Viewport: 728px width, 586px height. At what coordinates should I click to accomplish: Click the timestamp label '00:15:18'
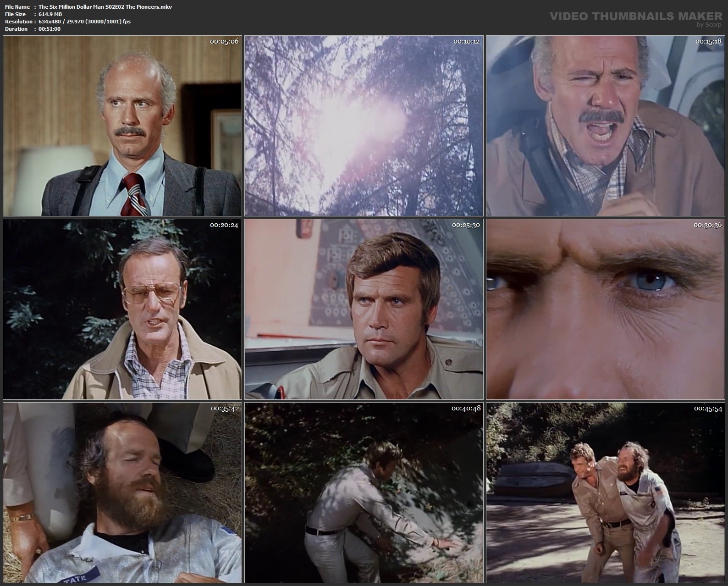tap(708, 41)
